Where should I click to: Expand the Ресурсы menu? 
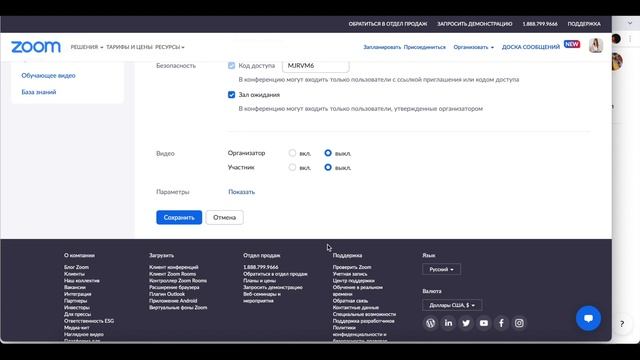pyautogui.click(x=170, y=47)
